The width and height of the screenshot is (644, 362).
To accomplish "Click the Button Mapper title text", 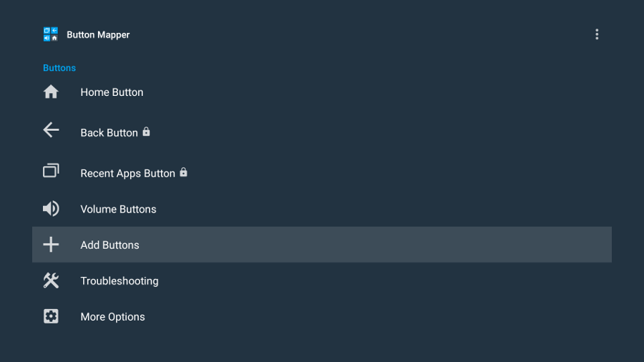I will click(98, 35).
